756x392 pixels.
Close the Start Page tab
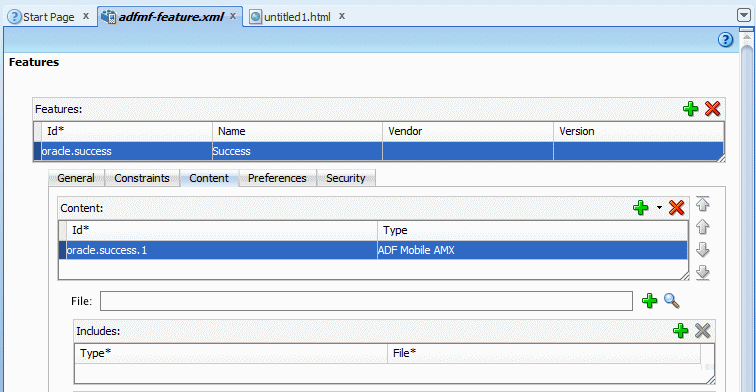click(86, 16)
